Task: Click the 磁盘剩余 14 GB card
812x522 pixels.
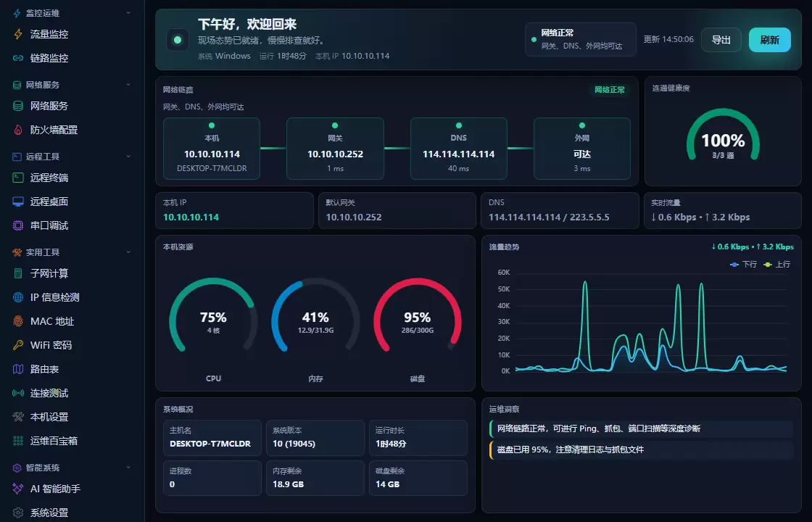Action: [x=418, y=478]
